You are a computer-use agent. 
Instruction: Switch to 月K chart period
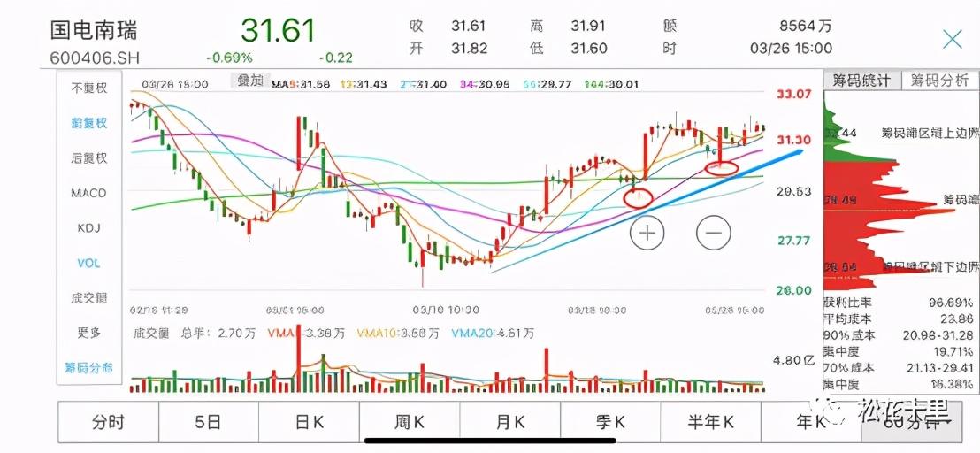510,422
